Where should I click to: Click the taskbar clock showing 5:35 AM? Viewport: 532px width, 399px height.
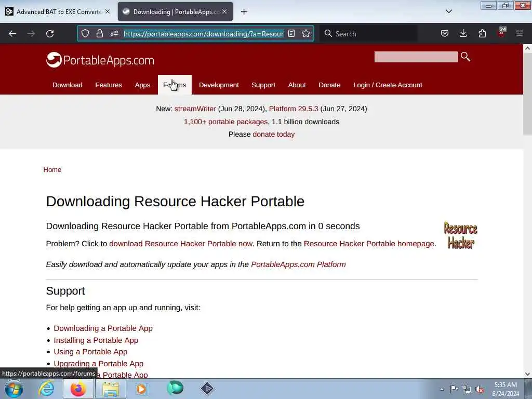click(506, 389)
